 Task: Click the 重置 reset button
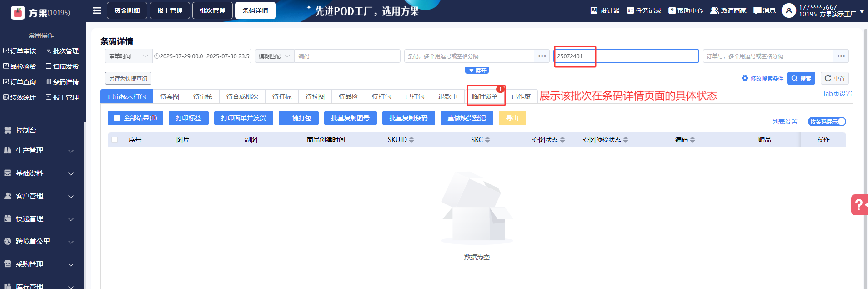point(835,78)
